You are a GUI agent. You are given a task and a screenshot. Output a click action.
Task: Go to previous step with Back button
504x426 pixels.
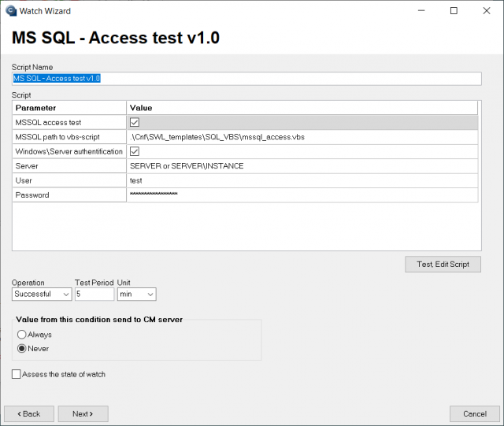pos(29,413)
